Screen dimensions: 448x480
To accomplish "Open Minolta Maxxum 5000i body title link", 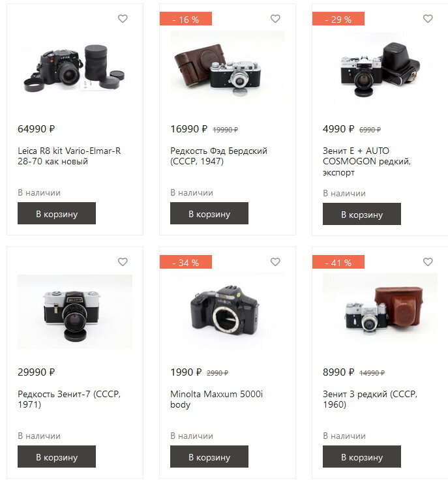I will (x=217, y=399).
